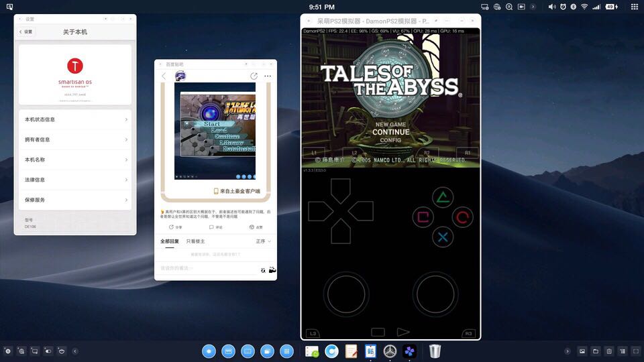Expand the bottom-left toolbar chevron
Screen dimensions: 644x362
[x=75, y=351]
